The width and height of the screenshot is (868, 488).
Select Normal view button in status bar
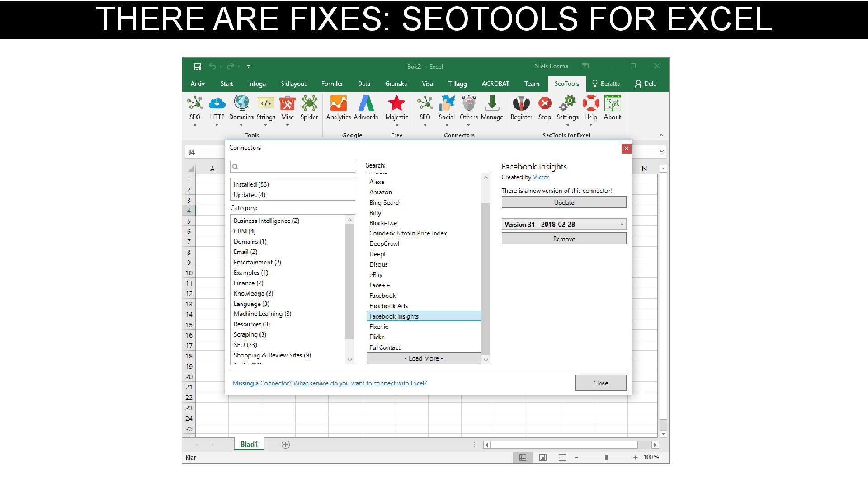point(523,457)
